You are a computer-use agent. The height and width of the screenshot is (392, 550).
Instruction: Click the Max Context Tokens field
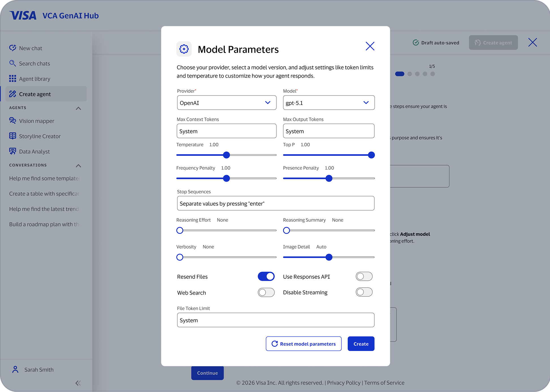point(227,131)
